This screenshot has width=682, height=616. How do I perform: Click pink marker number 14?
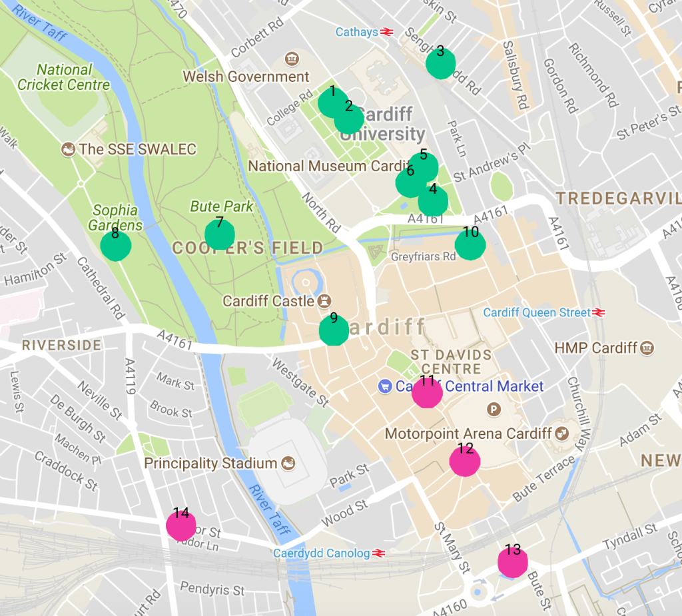[181, 525]
